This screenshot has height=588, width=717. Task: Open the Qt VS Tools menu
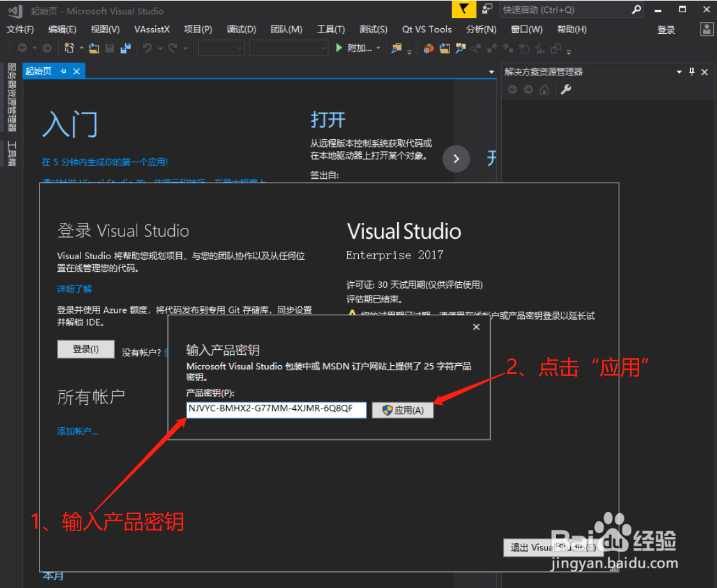pyautogui.click(x=426, y=30)
